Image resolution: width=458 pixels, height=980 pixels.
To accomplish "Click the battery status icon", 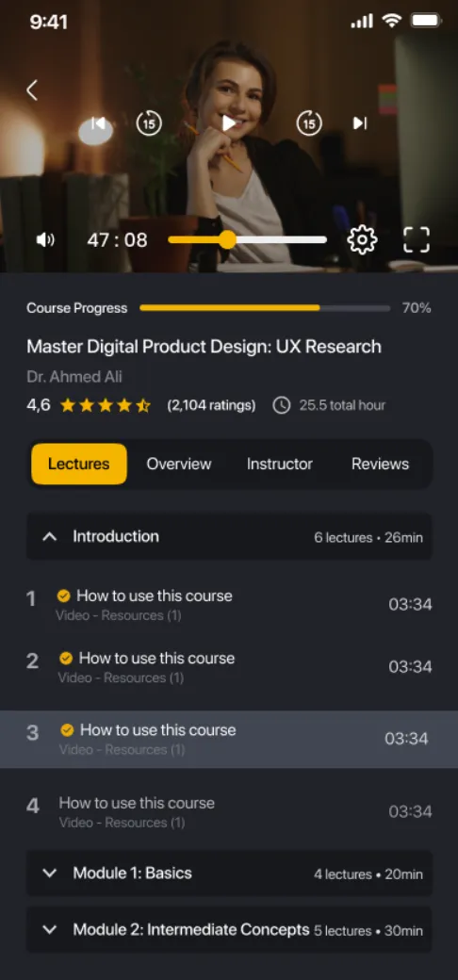I will (426, 22).
